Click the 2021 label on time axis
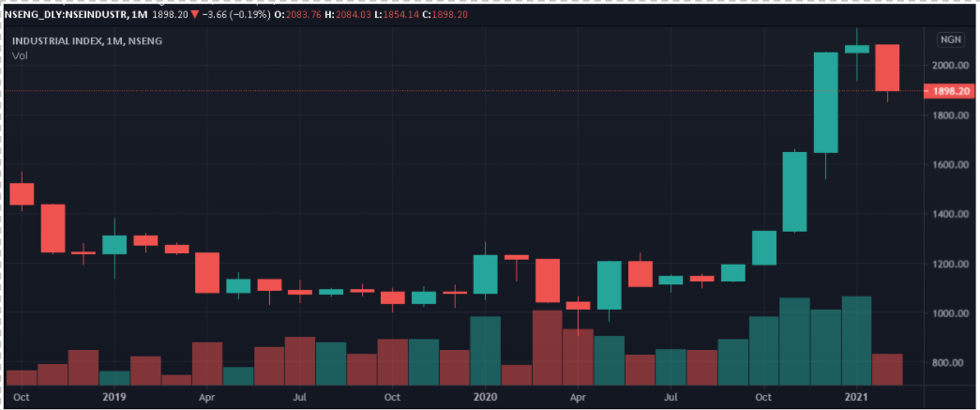This screenshot has height=410, width=980. tap(857, 398)
